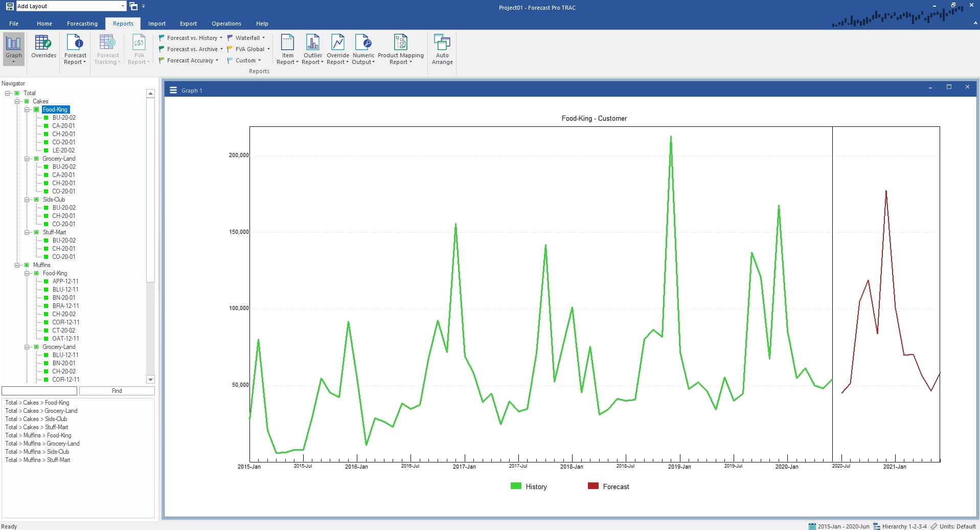Click the Find button below the Navigator

point(117,390)
